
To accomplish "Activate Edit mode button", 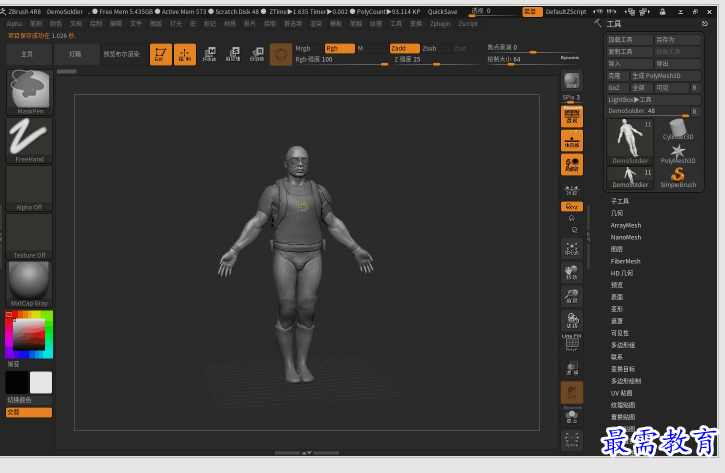I will coord(160,55).
